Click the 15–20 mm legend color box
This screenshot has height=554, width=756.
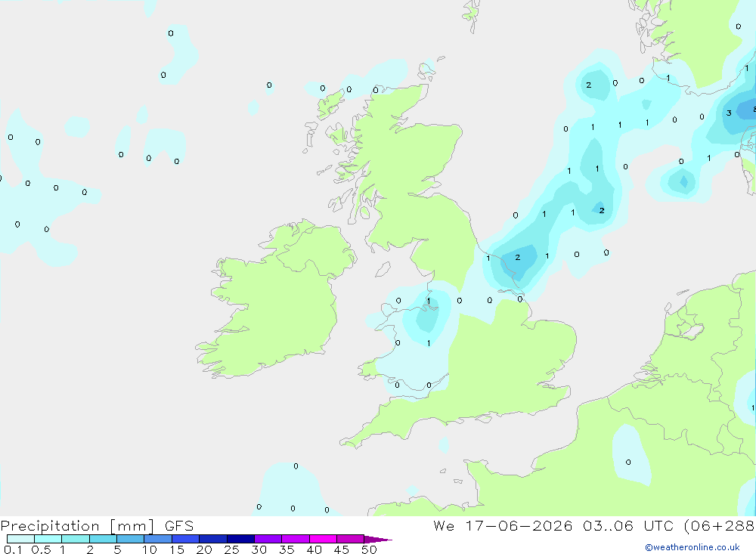[x=186, y=539]
